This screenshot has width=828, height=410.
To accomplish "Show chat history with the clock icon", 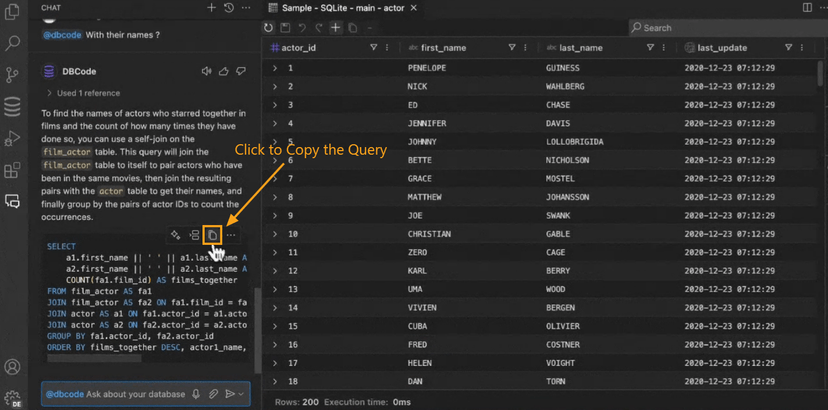I will 229,7.
